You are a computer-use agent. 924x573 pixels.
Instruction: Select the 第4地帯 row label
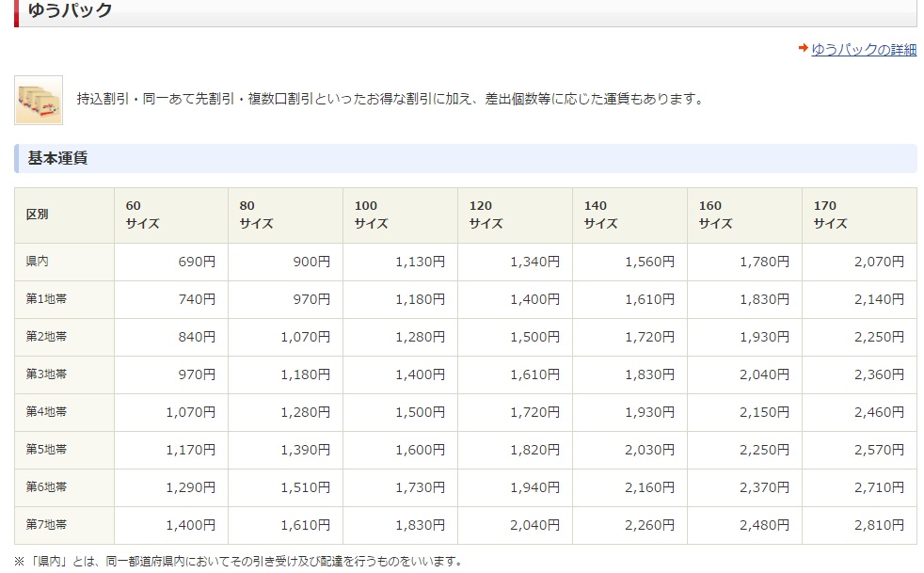(64, 413)
